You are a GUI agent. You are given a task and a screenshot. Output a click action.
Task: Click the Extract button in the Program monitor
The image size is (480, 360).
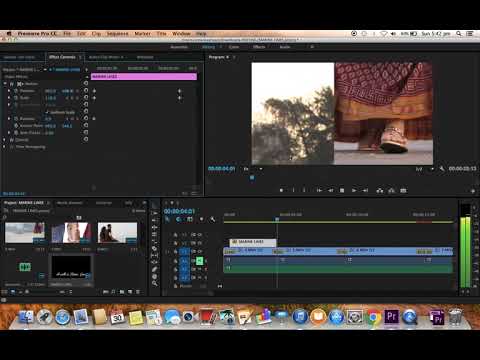[391, 190]
